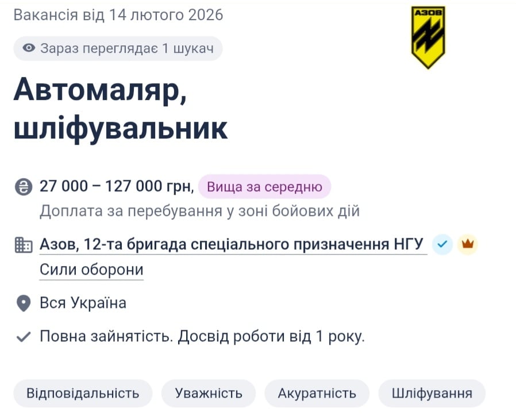The height and width of the screenshot is (420, 516).
Task: Open the Азов, 12-та бригада company page
Action: tap(230, 244)
